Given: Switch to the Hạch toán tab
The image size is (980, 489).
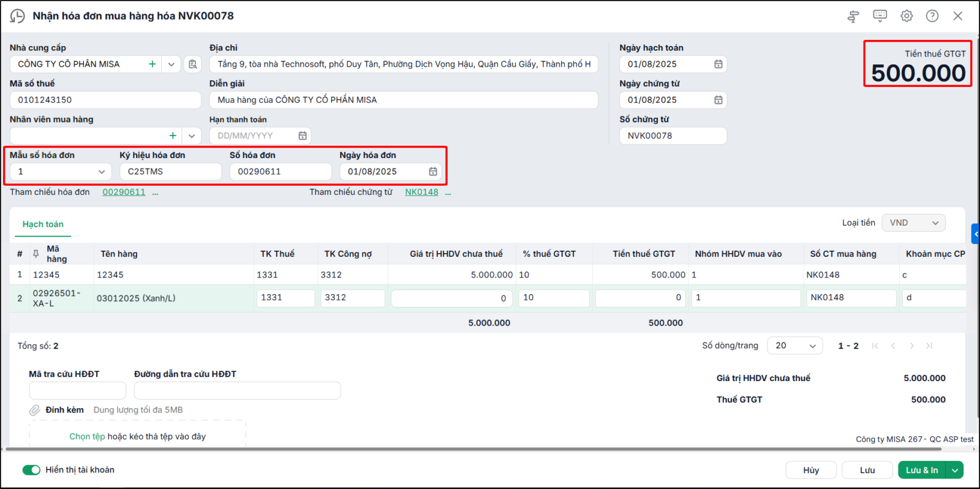Looking at the screenshot, I should pos(43,224).
